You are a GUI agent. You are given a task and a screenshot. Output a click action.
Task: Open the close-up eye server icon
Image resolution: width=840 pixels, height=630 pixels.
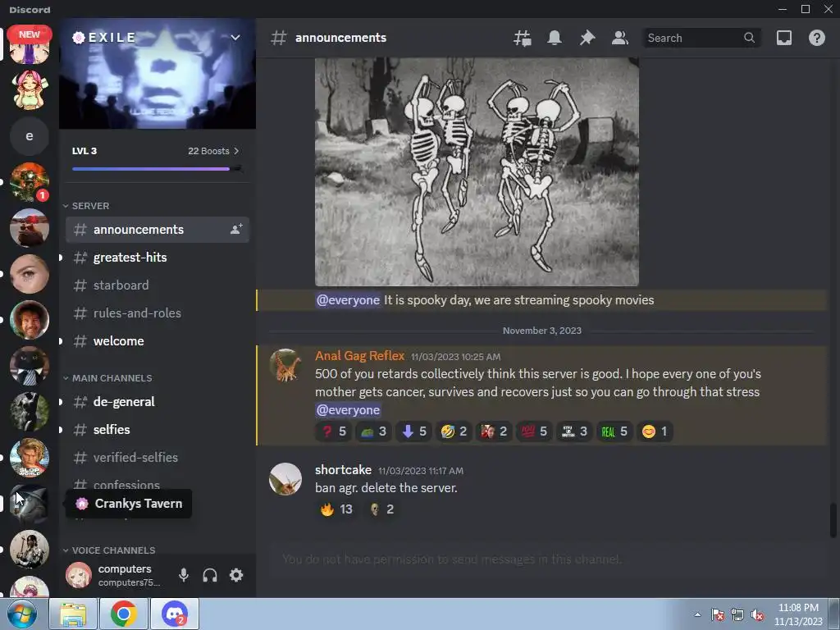point(30,274)
